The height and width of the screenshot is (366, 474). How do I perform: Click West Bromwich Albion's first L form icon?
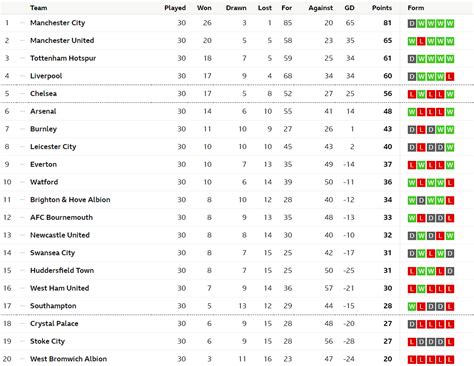(412, 359)
